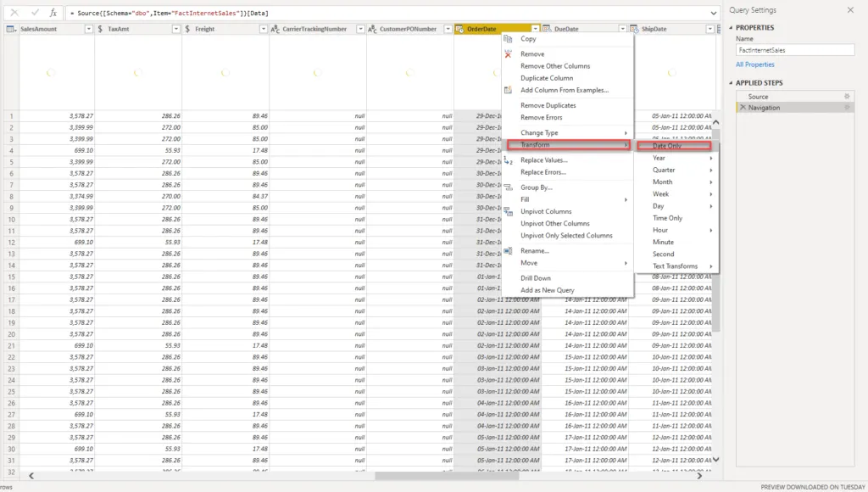The height and width of the screenshot is (492, 868).
Task: Select Date Only from the Transform submenu
Action: tap(667, 146)
